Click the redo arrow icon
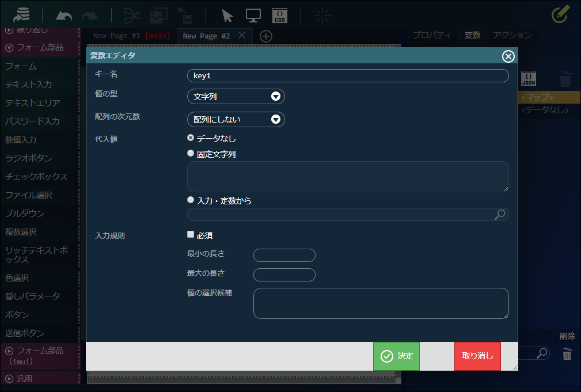The image size is (581, 392). click(x=89, y=16)
